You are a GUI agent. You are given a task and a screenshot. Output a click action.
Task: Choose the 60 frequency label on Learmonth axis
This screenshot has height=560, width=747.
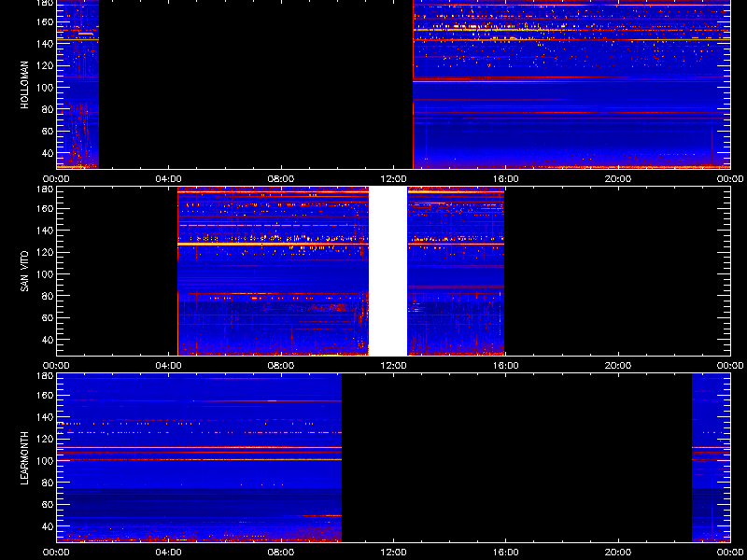(48, 505)
